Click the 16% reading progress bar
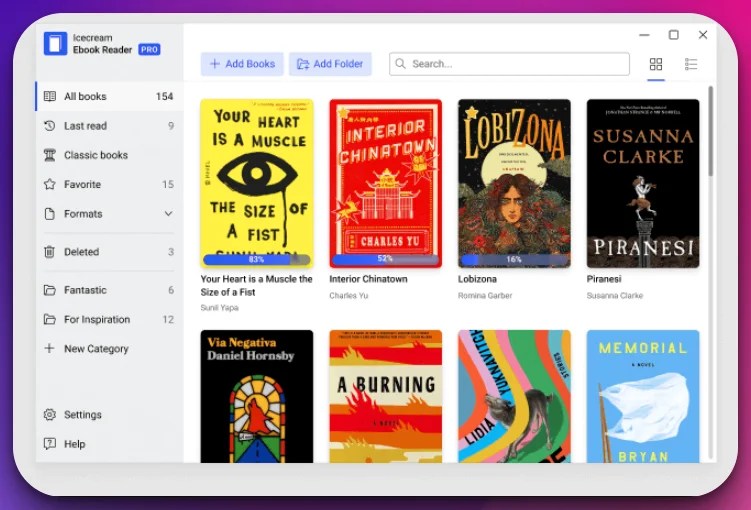This screenshot has height=510, width=751. coord(514,259)
